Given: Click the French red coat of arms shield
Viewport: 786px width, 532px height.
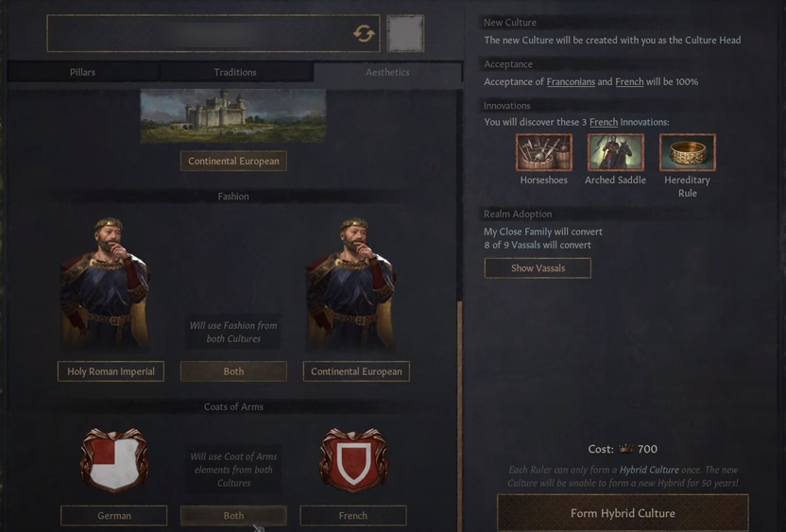Looking at the screenshot, I should 353,459.
